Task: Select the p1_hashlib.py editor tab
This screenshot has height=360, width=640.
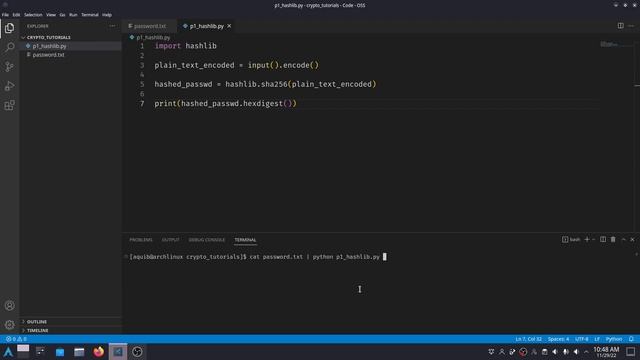Action: coord(207,26)
